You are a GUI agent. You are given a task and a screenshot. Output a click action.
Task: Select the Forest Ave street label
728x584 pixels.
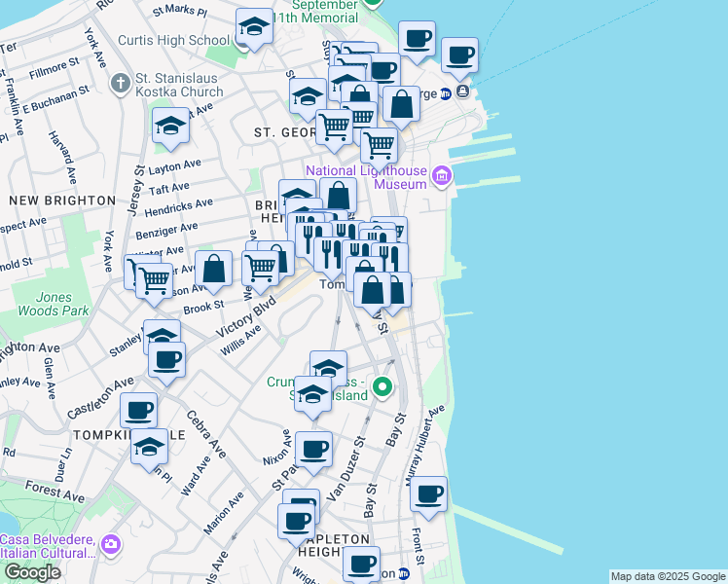coord(55,493)
